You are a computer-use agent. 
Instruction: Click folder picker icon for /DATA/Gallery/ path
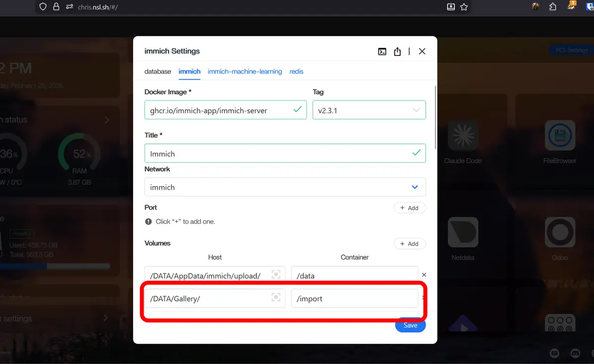tap(276, 297)
